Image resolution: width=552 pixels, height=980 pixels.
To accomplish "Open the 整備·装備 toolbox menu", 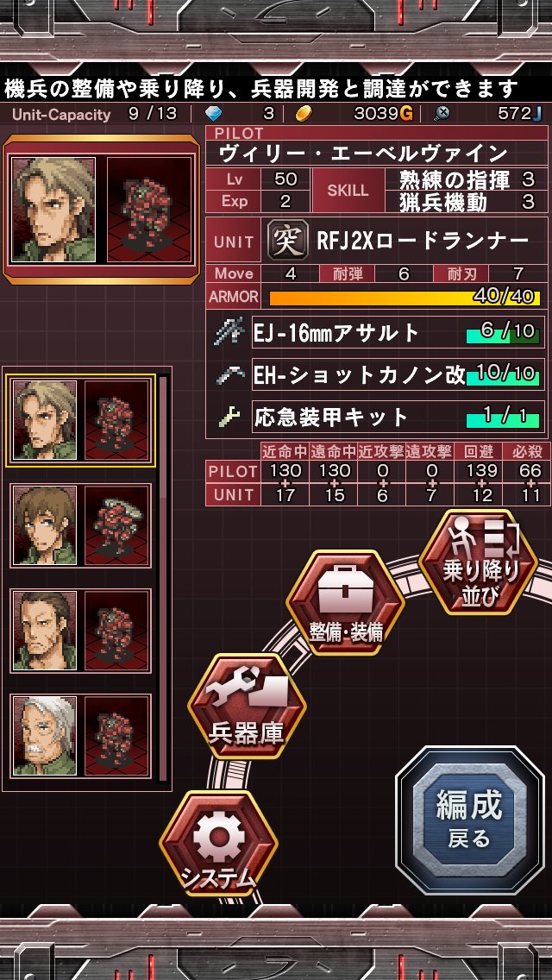I will [x=345, y=603].
